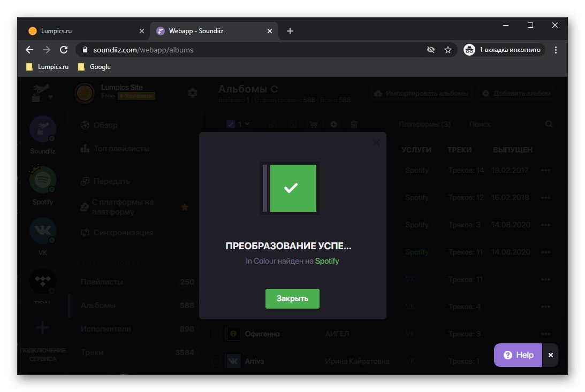Screen dimensions: 585x392
Task: Go forward in browser history
Action: [46, 50]
